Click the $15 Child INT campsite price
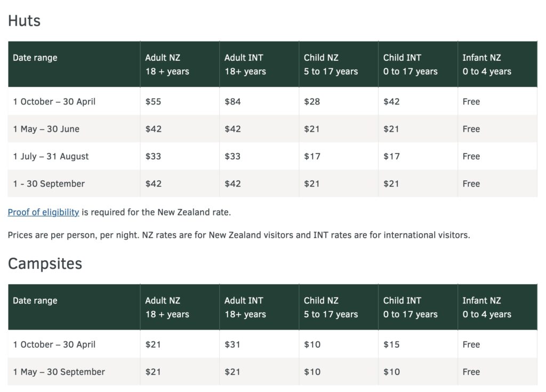Image resolution: width=546 pixels, height=392 pixels. tap(391, 345)
